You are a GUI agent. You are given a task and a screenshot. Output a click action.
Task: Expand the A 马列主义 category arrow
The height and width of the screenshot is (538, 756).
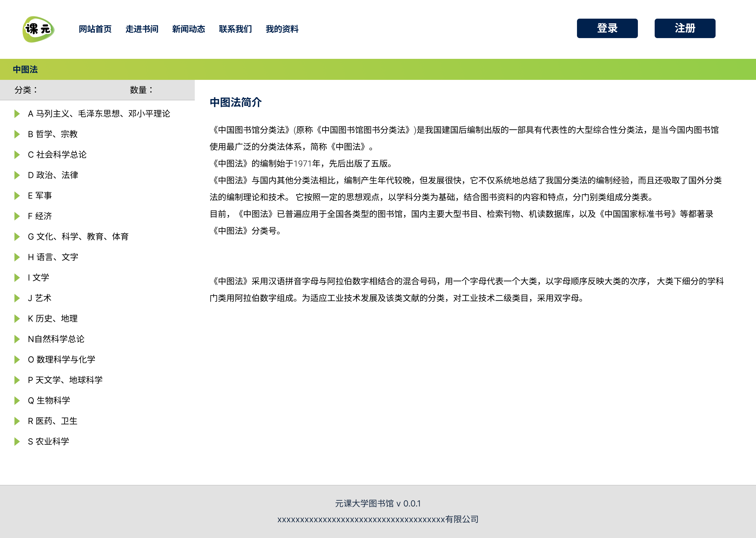(17, 114)
